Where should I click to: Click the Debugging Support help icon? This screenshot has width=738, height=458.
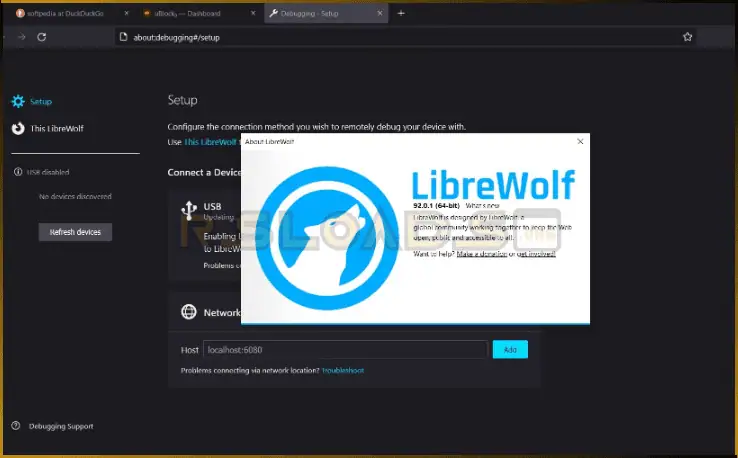pos(16,426)
